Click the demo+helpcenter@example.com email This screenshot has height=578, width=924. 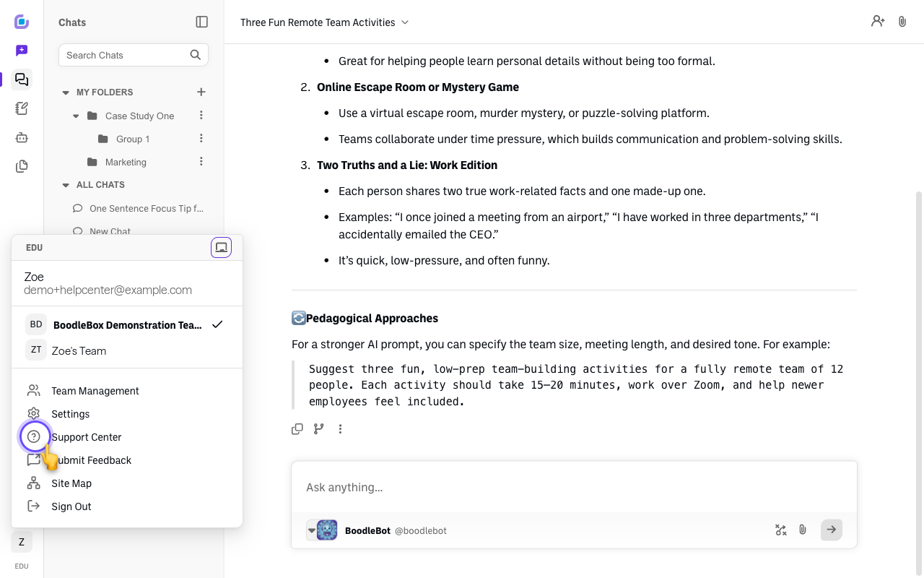108,290
